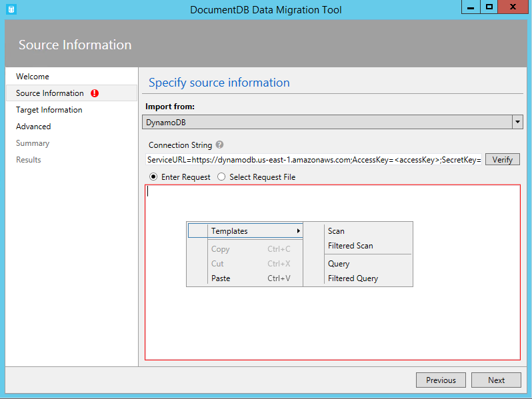Click the app icon in the title bar
Viewport: 532px width, 399px height.
(11, 9)
